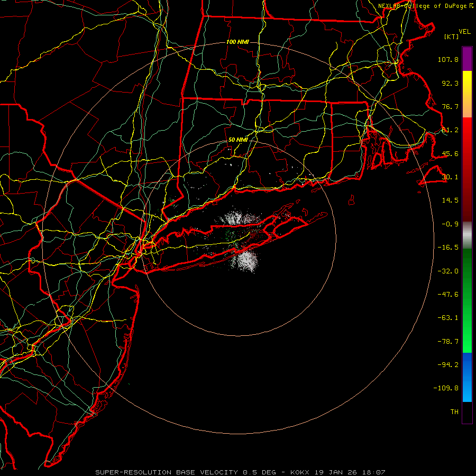Select the 14.5 velocity scale value
This screenshot has height=476, width=476.
(450, 200)
